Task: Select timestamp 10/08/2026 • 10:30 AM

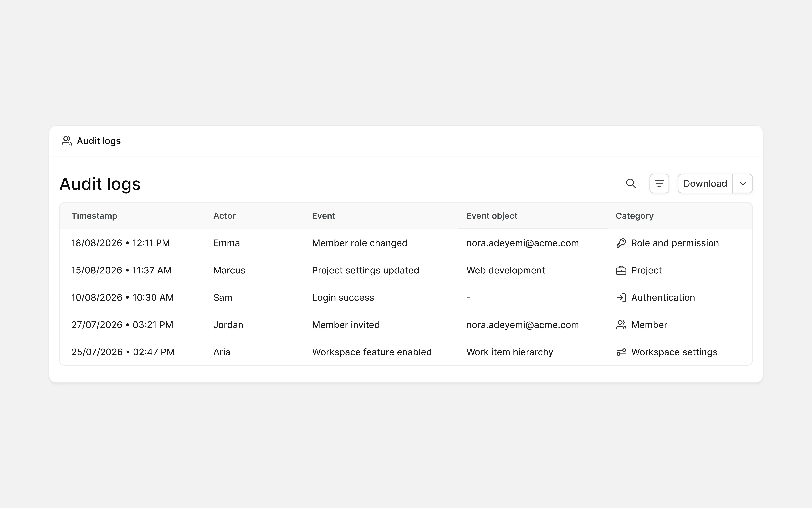Action: [x=123, y=297]
